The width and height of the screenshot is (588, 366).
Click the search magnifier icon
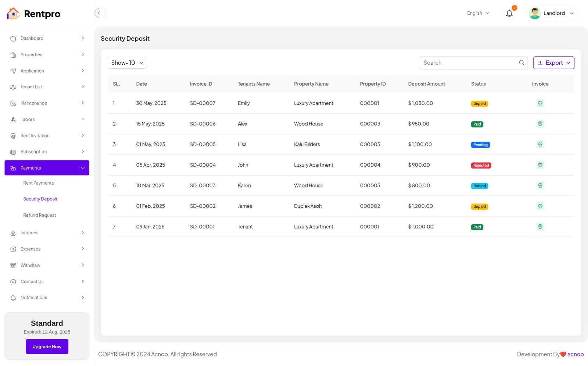(x=521, y=63)
